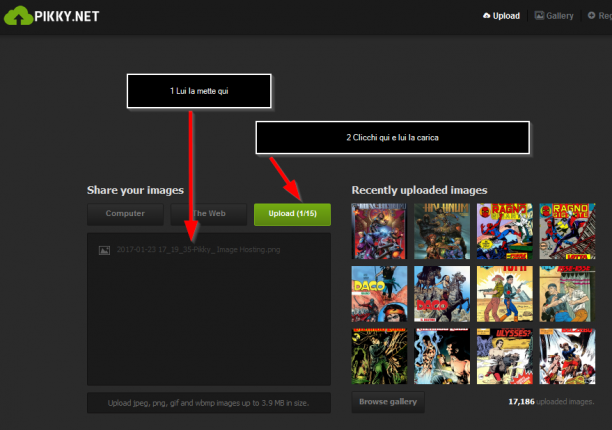Click the Upload cloud icon in header
Image resolution: width=612 pixels, height=430 pixels.
click(487, 16)
